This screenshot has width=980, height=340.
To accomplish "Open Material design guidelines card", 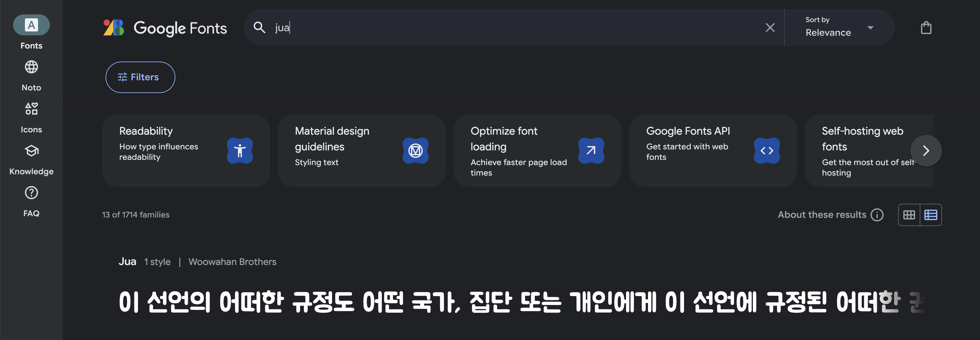I will 362,151.
